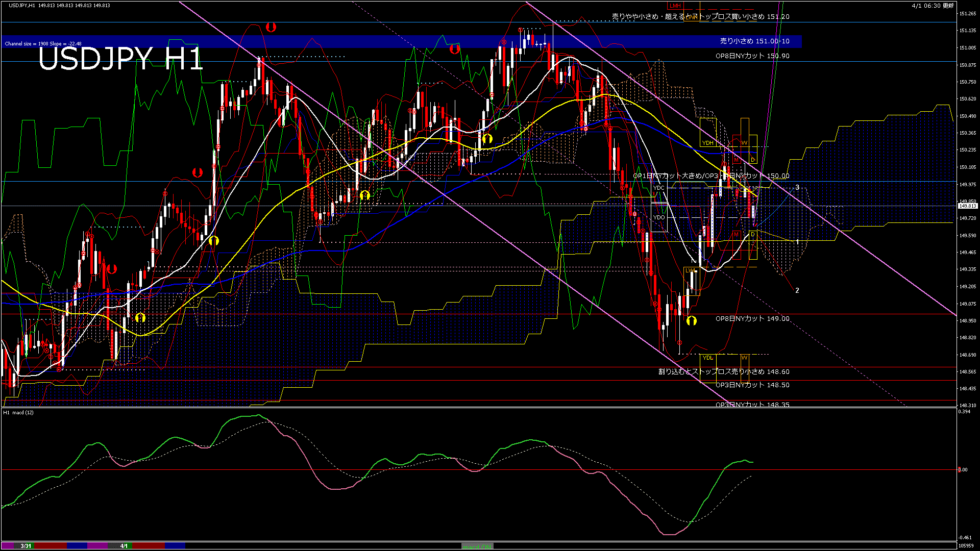
Task: Click the red arrow marker at the top left
Action: (x=271, y=27)
